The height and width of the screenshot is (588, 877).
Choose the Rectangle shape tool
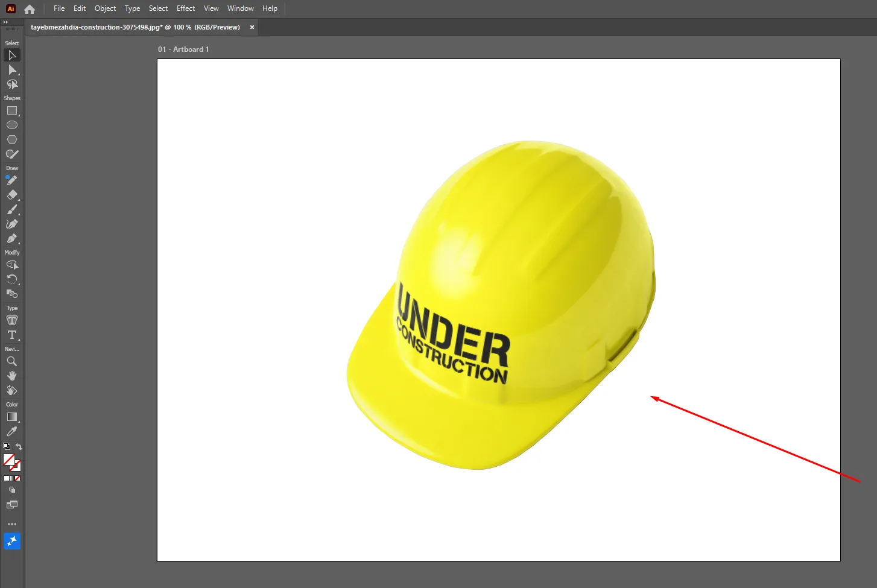click(12, 110)
